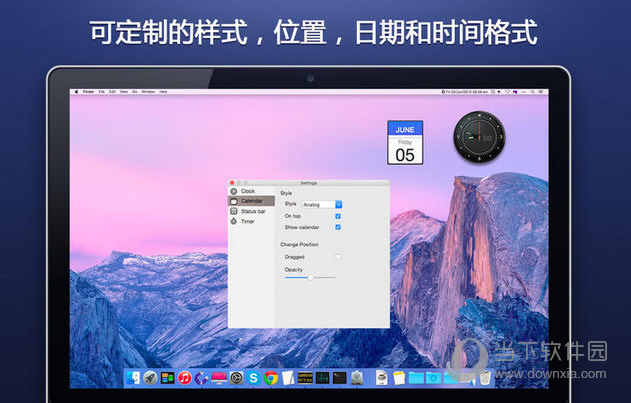The width and height of the screenshot is (631, 403).
Task: Click the Calendar icon in the sidebar
Action: pyautogui.click(x=234, y=201)
